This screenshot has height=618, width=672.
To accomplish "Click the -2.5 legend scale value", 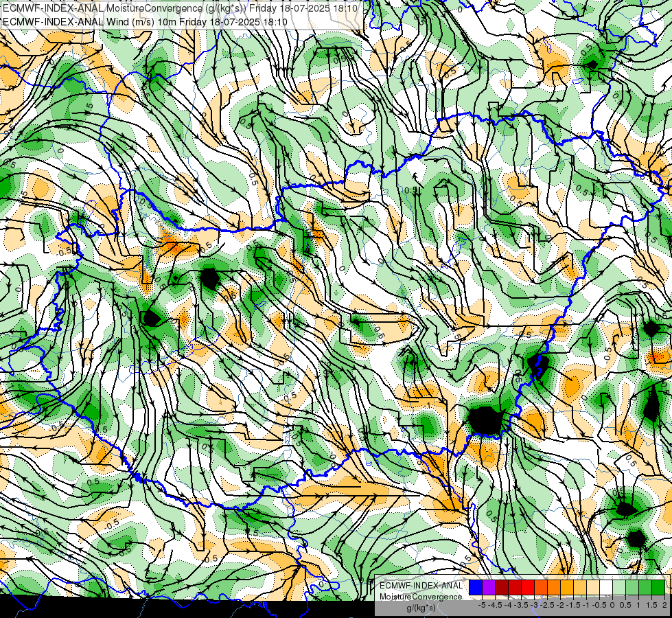I will [547, 605].
